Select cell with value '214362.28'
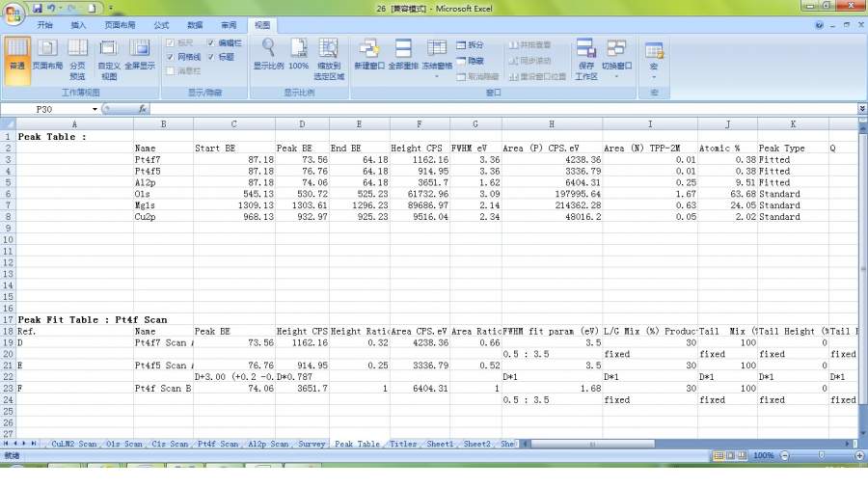The image size is (868, 488). 552,205
